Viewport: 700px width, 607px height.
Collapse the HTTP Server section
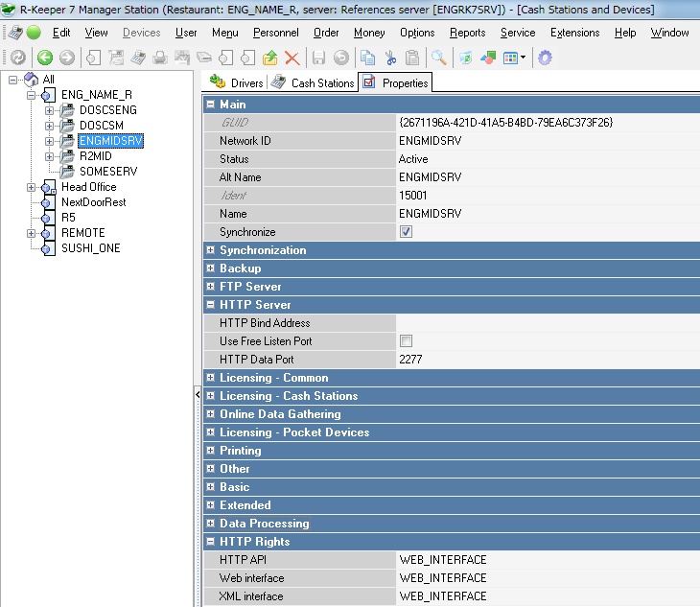tap(210, 305)
